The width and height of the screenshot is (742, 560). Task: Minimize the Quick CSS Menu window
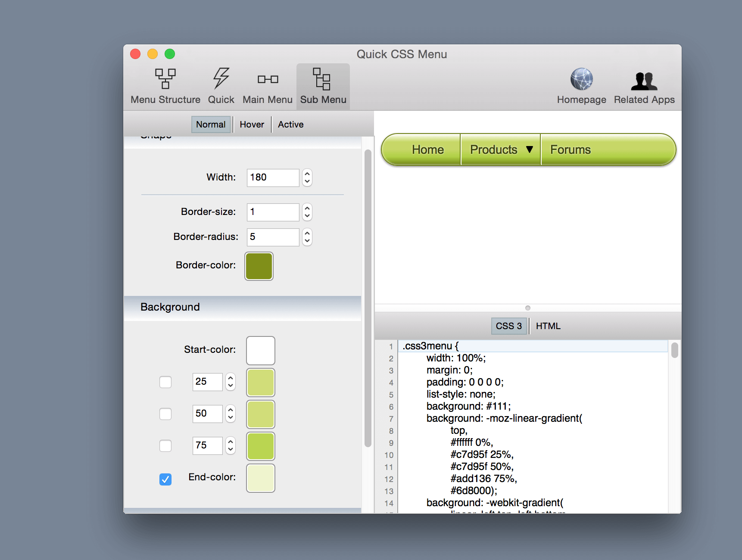(153, 54)
